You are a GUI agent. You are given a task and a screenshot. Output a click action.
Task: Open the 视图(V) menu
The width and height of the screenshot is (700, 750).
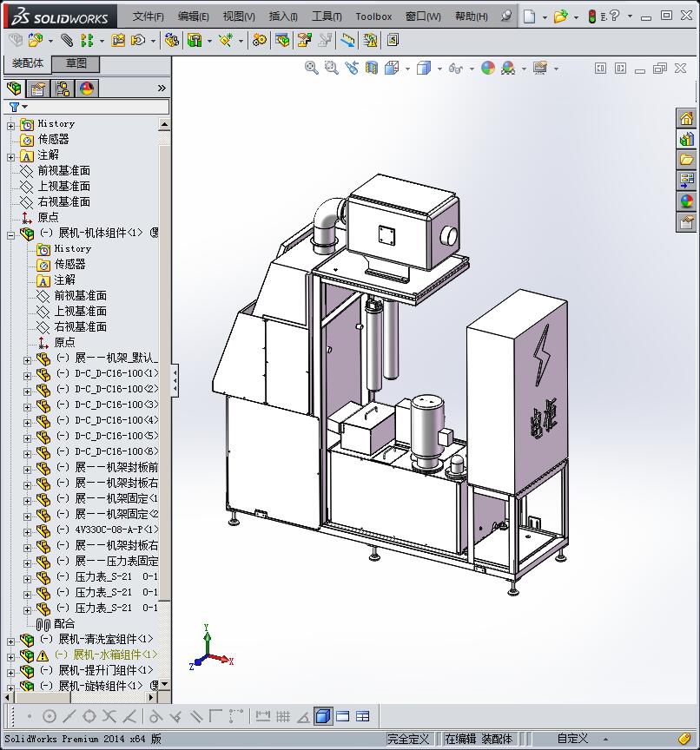[239, 16]
